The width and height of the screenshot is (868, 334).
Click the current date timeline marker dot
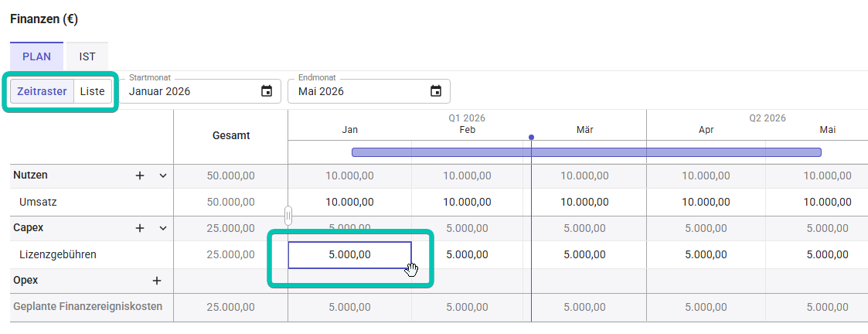click(x=531, y=137)
